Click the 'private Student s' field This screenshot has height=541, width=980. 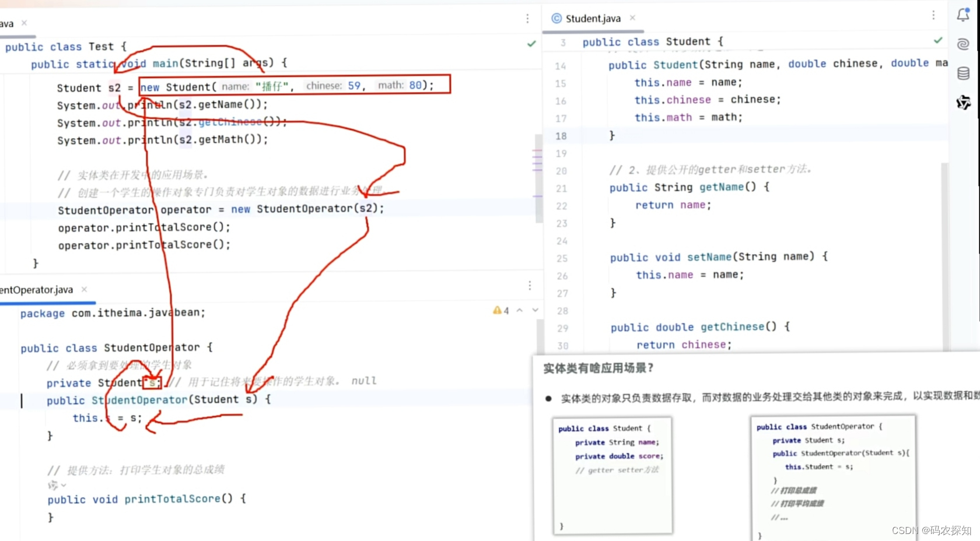(x=104, y=383)
